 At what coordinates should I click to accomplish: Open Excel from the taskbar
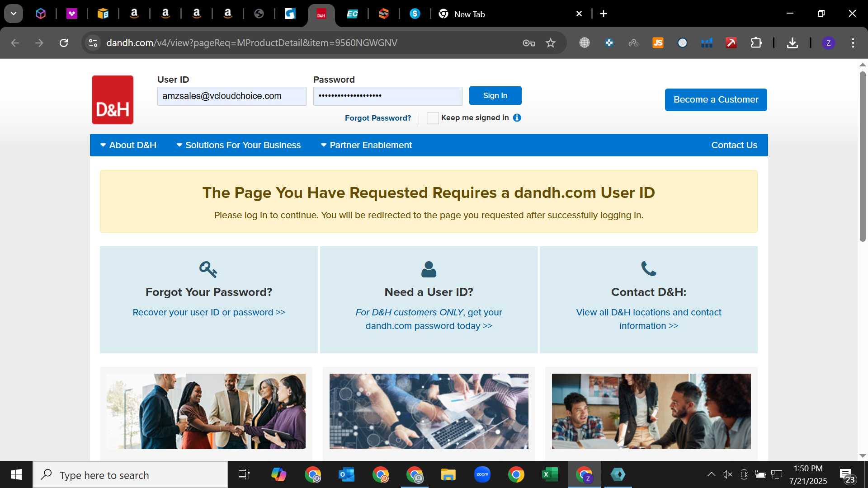coord(550,474)
